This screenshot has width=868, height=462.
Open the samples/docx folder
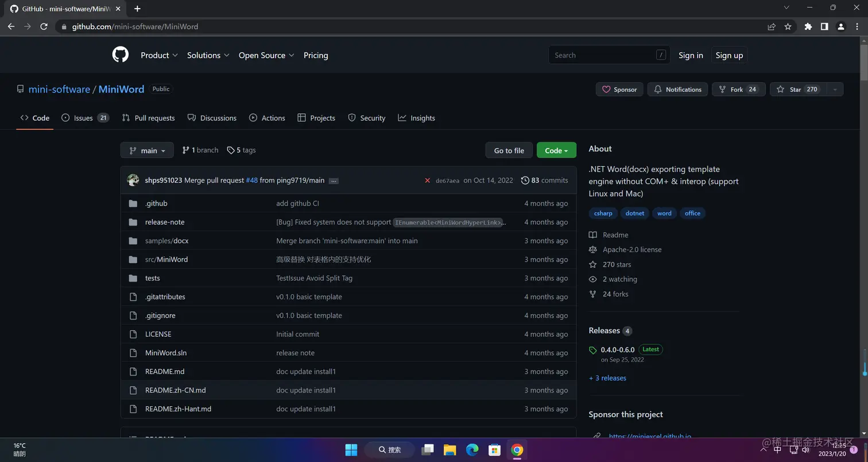(166, 241)
